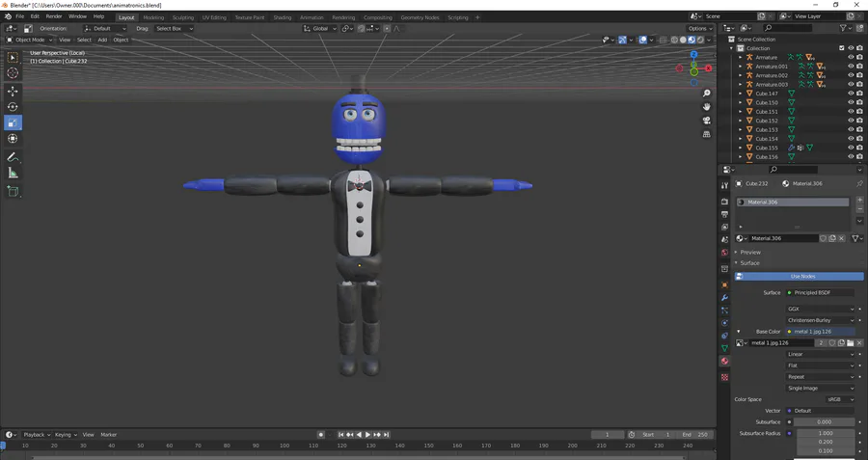Toggle auto keying record button
The height and width of the screenshot is (460, 868).
(x=320, y=435)
